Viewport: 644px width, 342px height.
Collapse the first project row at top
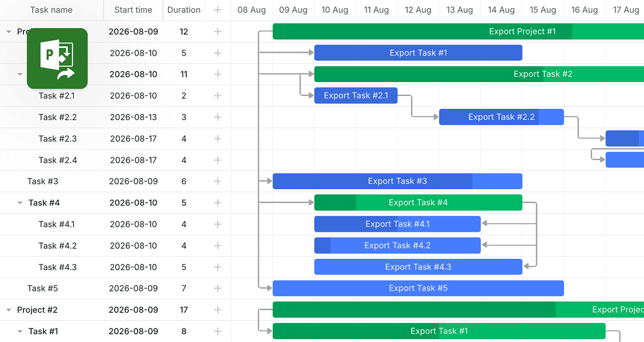9,32
